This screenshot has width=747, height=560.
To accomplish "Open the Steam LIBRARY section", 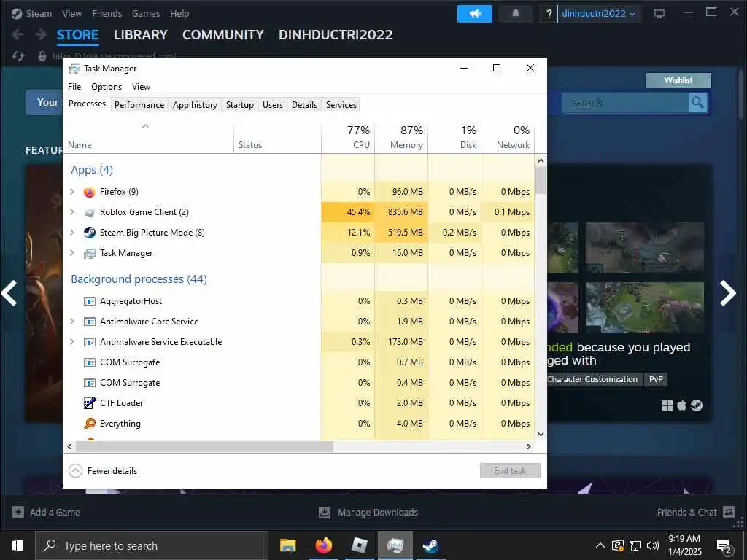I will click(141, 35).
